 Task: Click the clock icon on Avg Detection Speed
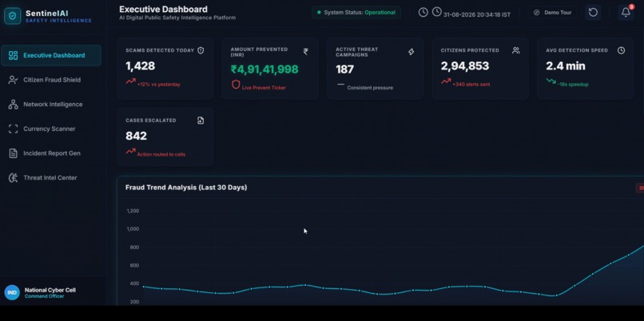tap(622, 50)
